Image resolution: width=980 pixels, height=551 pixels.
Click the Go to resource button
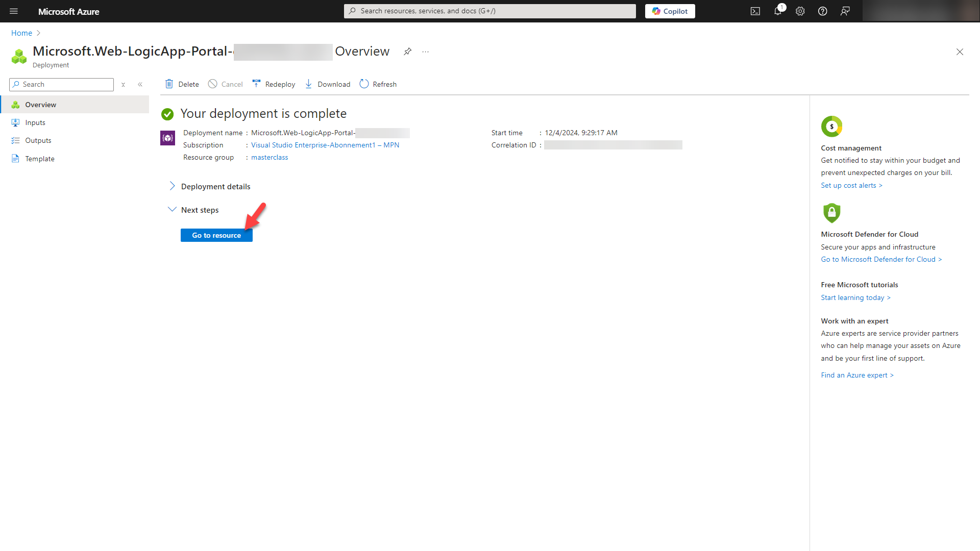[x=216, y=235]
